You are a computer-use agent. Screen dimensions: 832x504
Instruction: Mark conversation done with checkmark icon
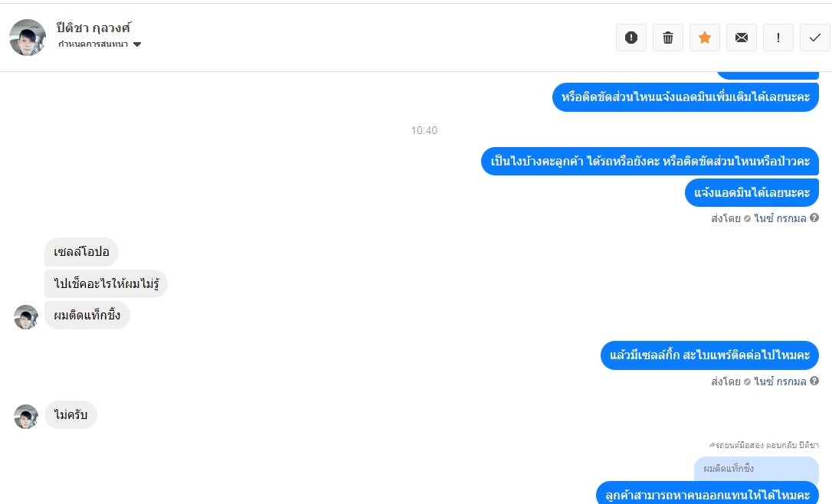click(814, 38)
